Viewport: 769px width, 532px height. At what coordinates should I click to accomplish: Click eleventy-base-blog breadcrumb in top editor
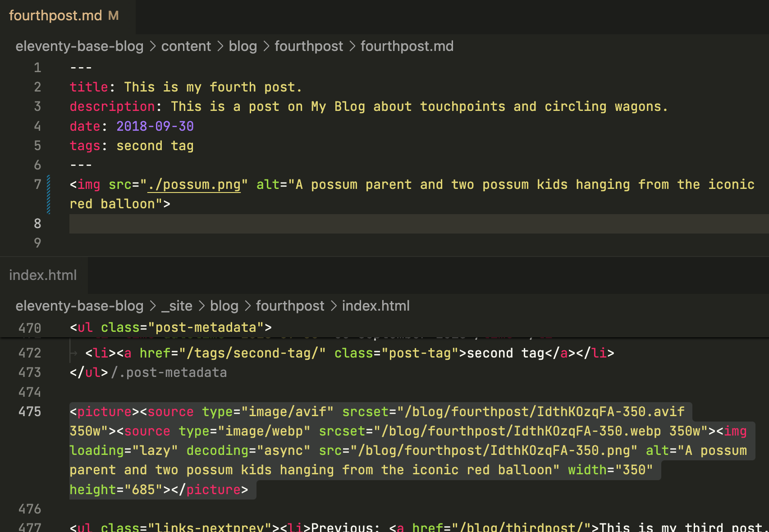pyautogui.click(x=79, y=46)
